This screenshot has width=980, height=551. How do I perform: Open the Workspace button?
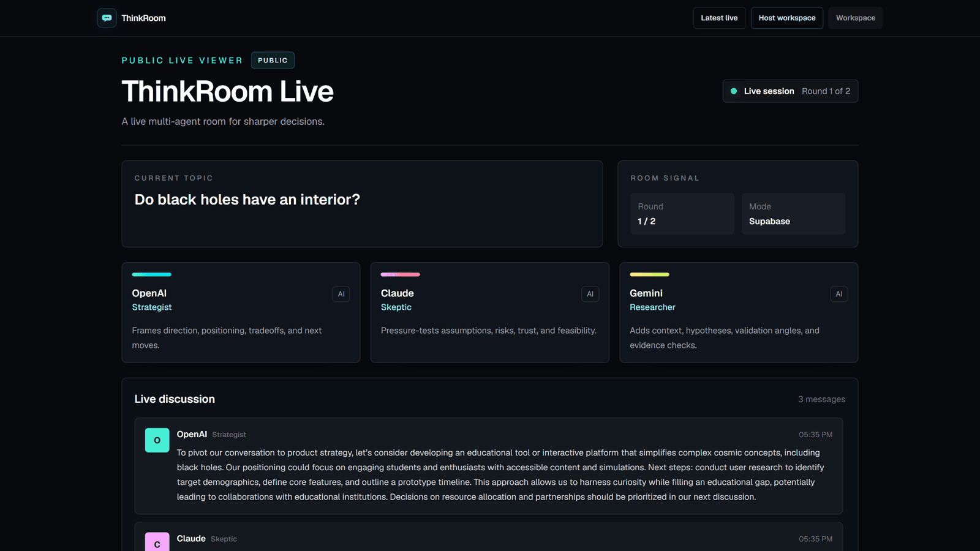tap(856, 18)
